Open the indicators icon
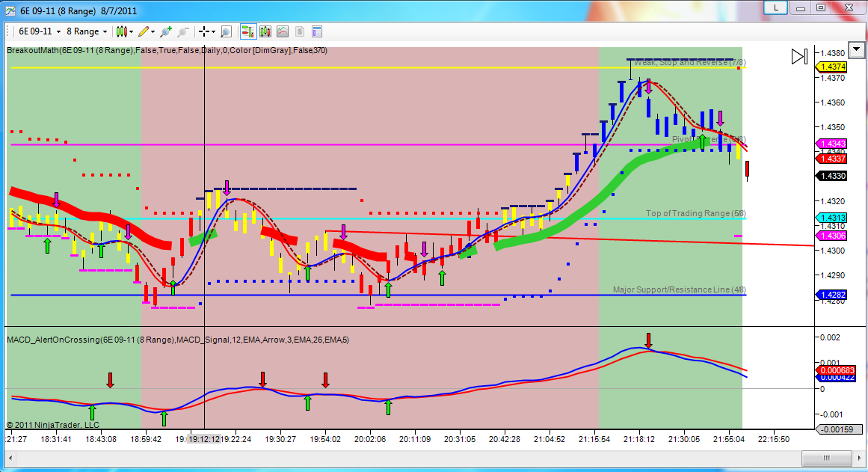The width and height of the screenshot is (868, 472). pyautogui.click(x=283, y=31)
